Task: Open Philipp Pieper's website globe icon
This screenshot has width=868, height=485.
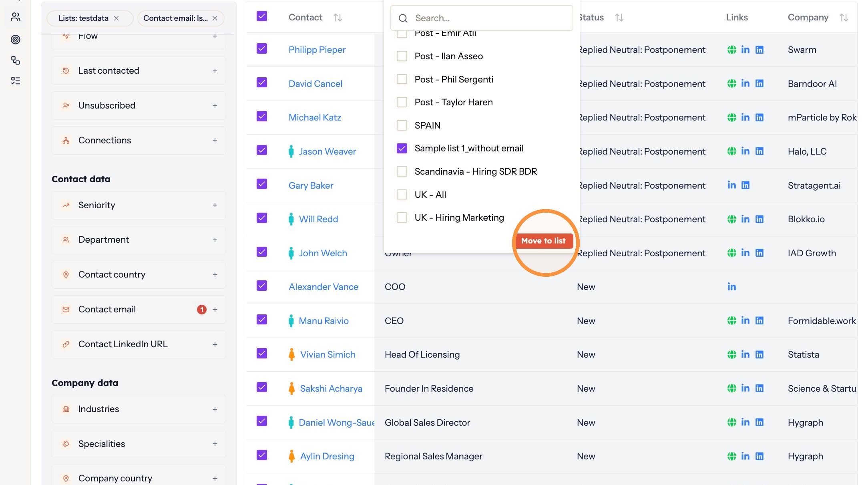Action: pyautogui.click(x=731, y=50)
